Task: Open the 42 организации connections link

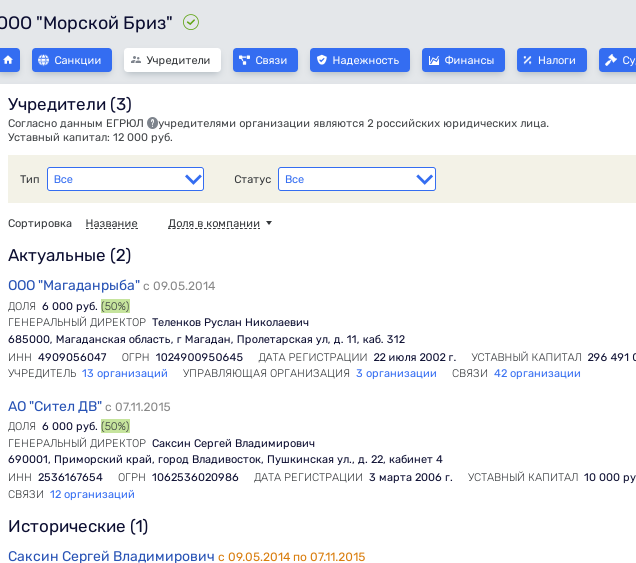Action: pyautogui.click(x=537, y=373)
